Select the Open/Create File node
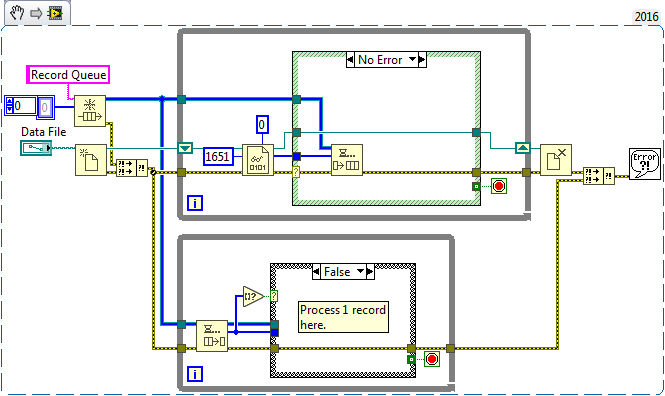 (x=91, y=160)
